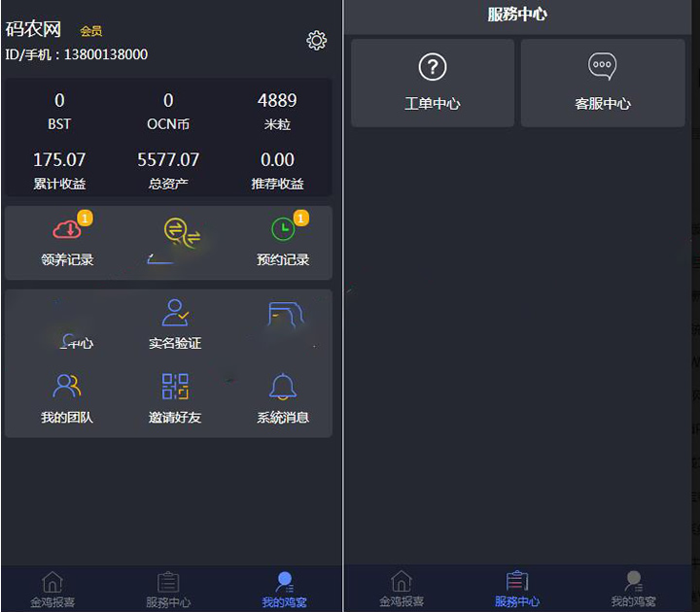Click the OCN币 label
Image resolution: width=700 pixels, height=612 pixels.
click(x=168, y=124)
